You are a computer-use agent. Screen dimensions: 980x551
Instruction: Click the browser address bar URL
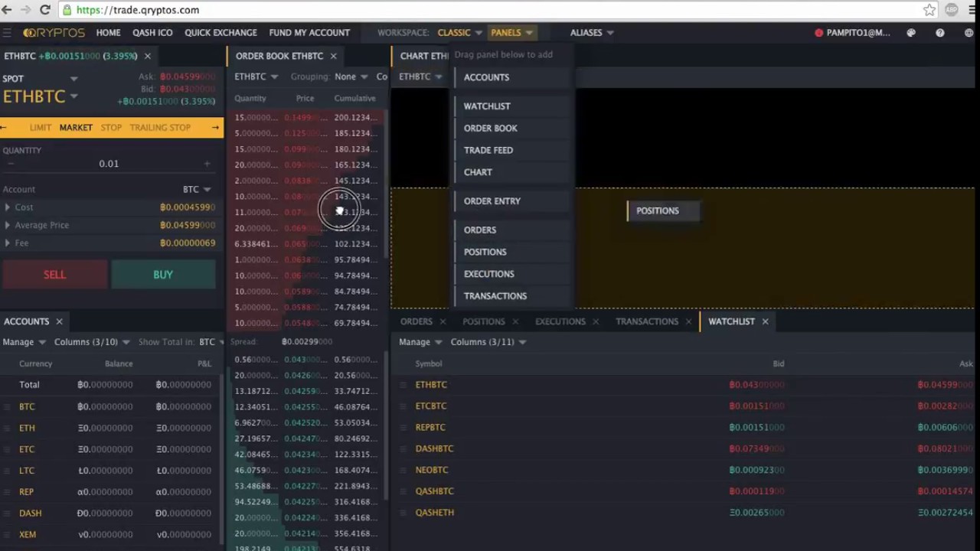point(138,10)
